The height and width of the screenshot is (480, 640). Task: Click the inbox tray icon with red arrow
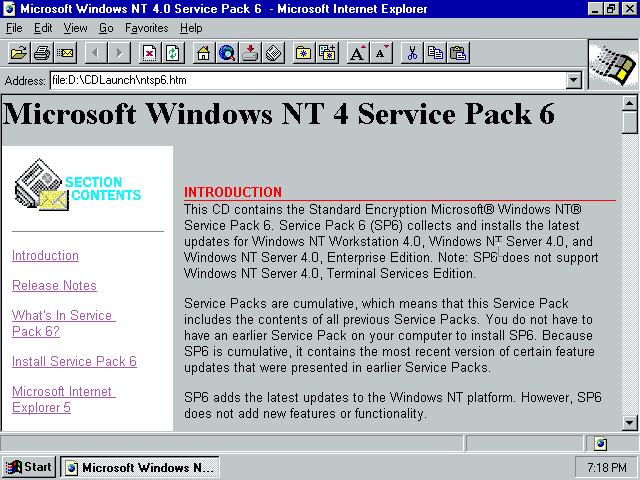pos(250,53)
